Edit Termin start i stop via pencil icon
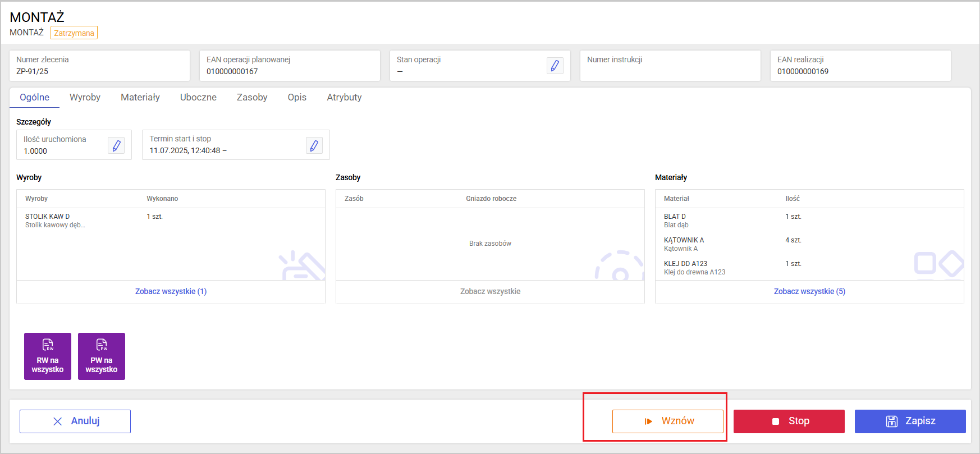 pyautogui.click(x=314, y=145)
